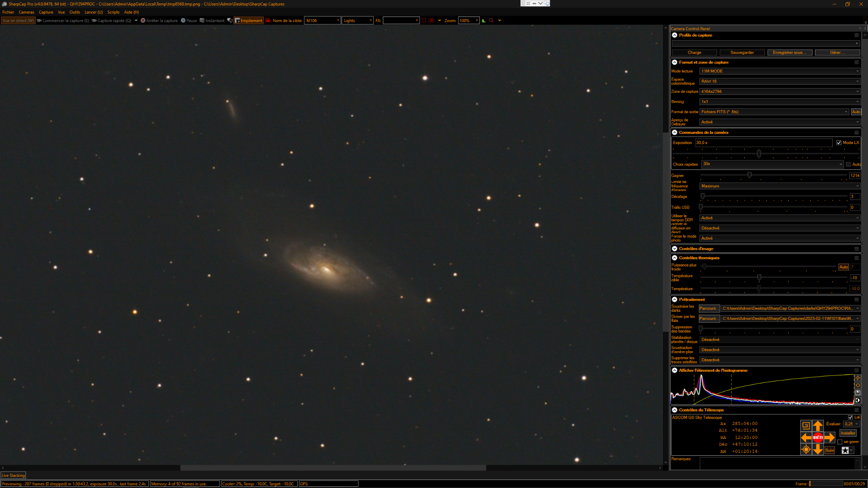Open the Cameras menu
Screen dimensions: 868x488
coord(26,12)
